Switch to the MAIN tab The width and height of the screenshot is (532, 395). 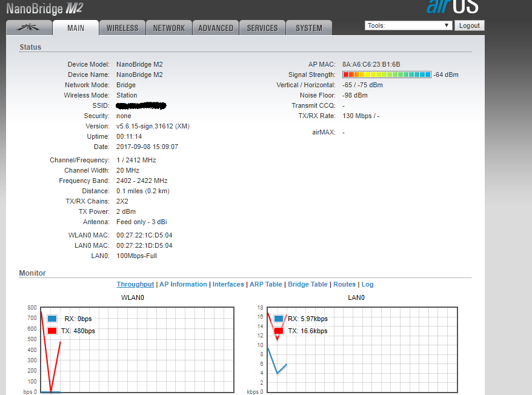[76, 28]
